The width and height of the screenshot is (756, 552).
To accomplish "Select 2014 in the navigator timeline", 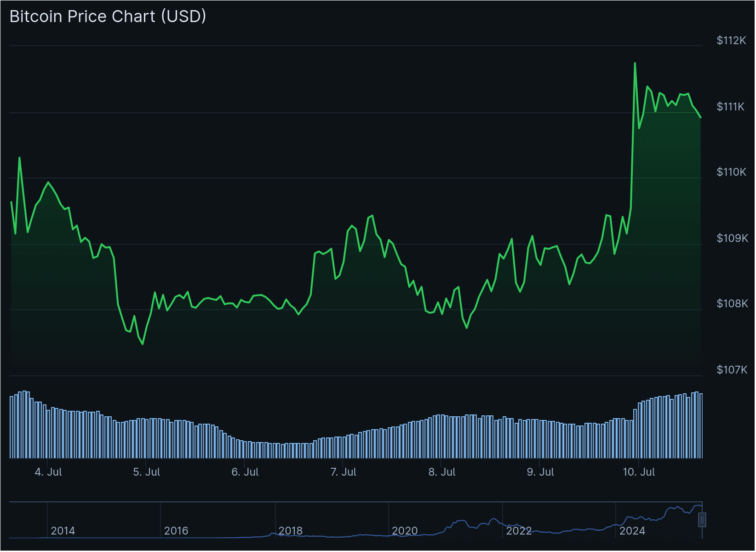I will click(63, 531).
